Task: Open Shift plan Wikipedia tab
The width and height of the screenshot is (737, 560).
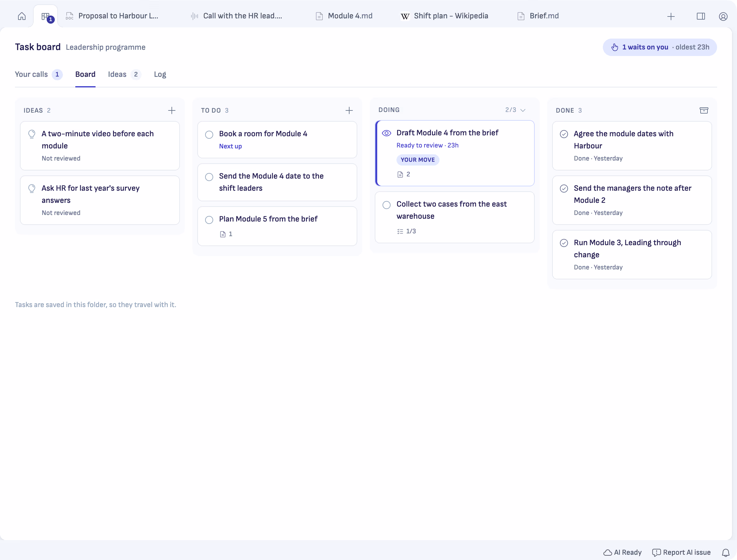Action: tap(444, 16)
